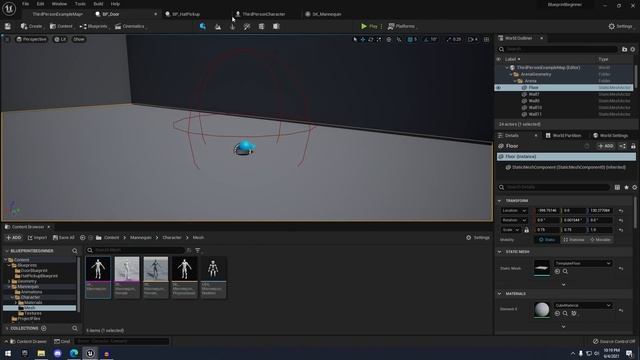
Task: Open the Tools menu
Action: pos(80,4)
